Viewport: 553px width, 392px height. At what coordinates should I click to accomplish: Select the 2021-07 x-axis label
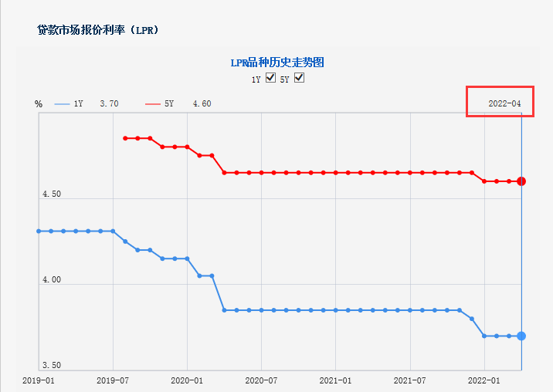(410, 380)
